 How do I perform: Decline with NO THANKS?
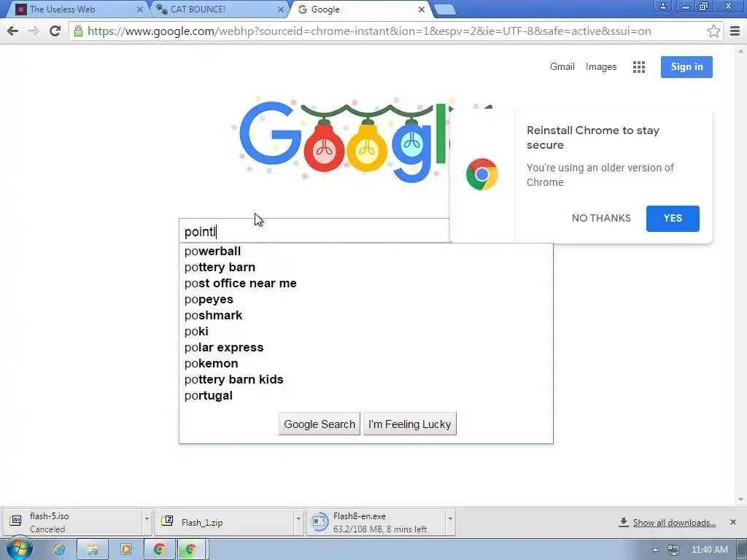point(601,218)
